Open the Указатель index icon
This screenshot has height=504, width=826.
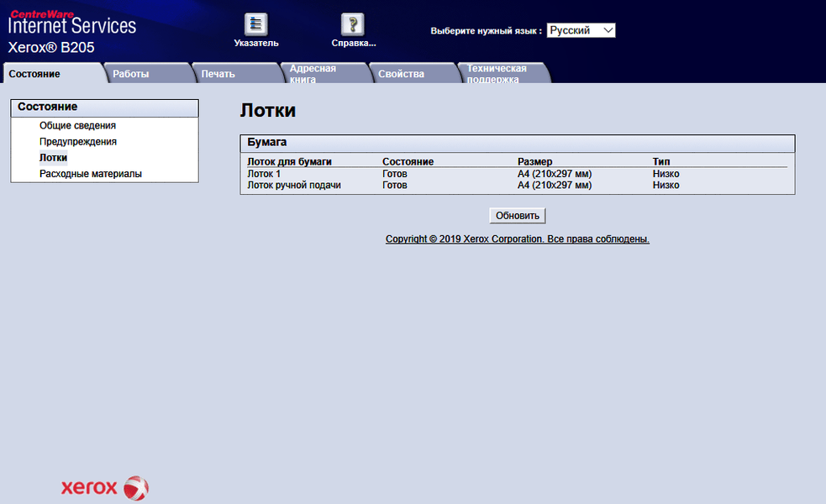tap(256, 24)
